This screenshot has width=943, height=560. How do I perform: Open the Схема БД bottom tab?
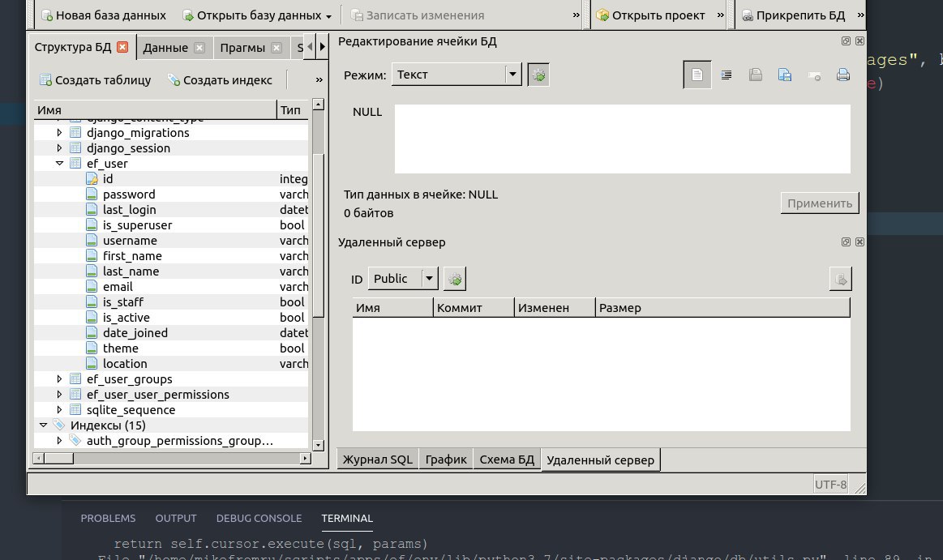pos(507,460)
